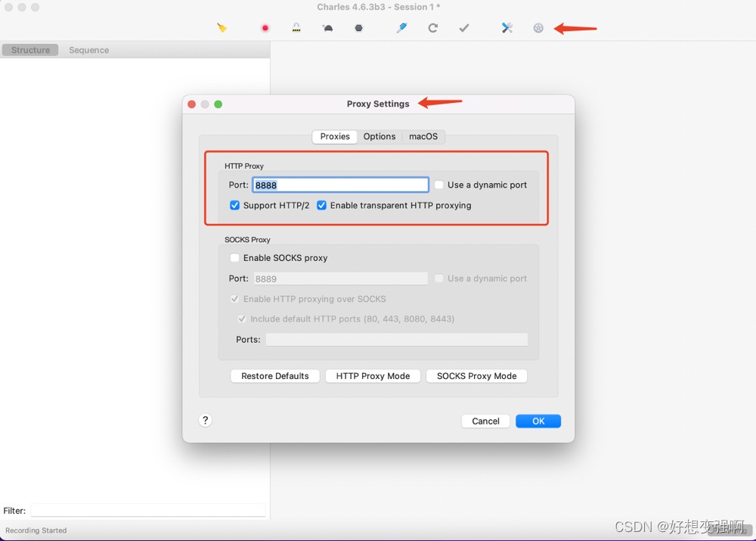Toggle Throttling turtle icon
Viewport: 756px width, 541px height.
[328, 28]
